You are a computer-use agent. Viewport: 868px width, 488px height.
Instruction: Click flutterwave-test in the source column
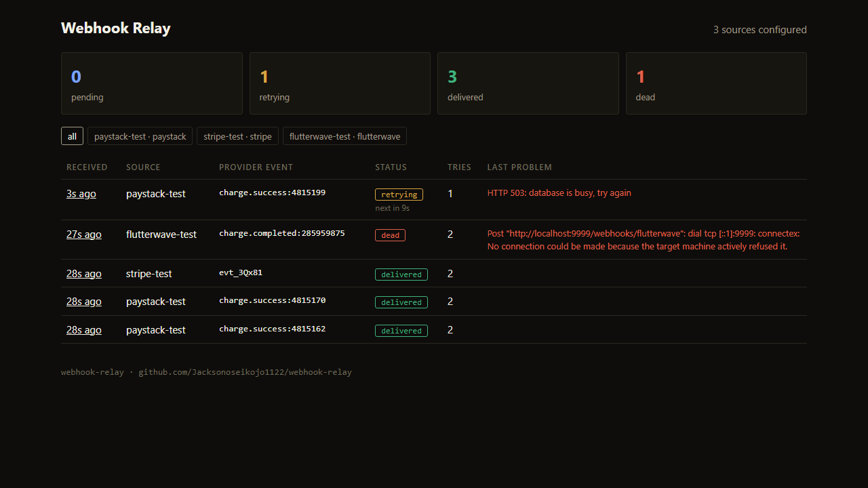[161, 235]
